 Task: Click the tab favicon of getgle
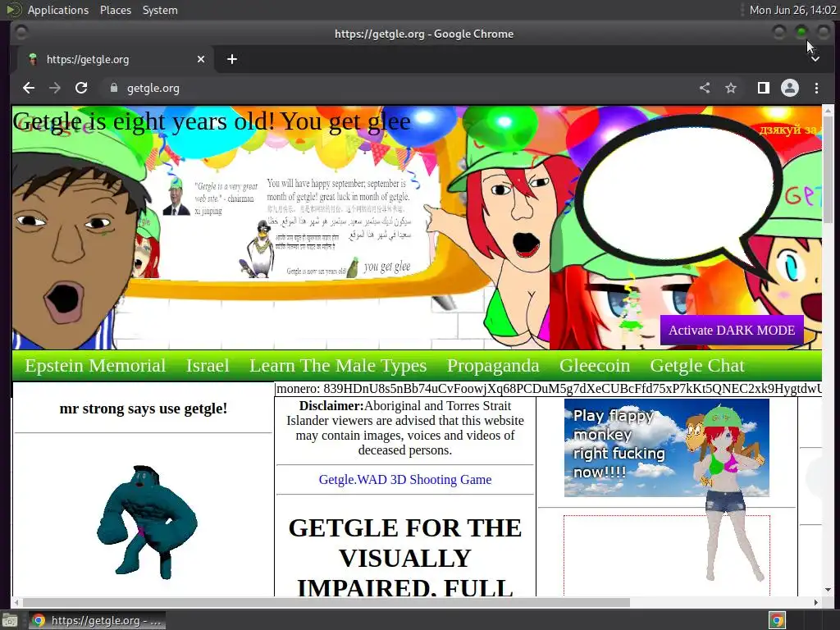click(33, 59)
